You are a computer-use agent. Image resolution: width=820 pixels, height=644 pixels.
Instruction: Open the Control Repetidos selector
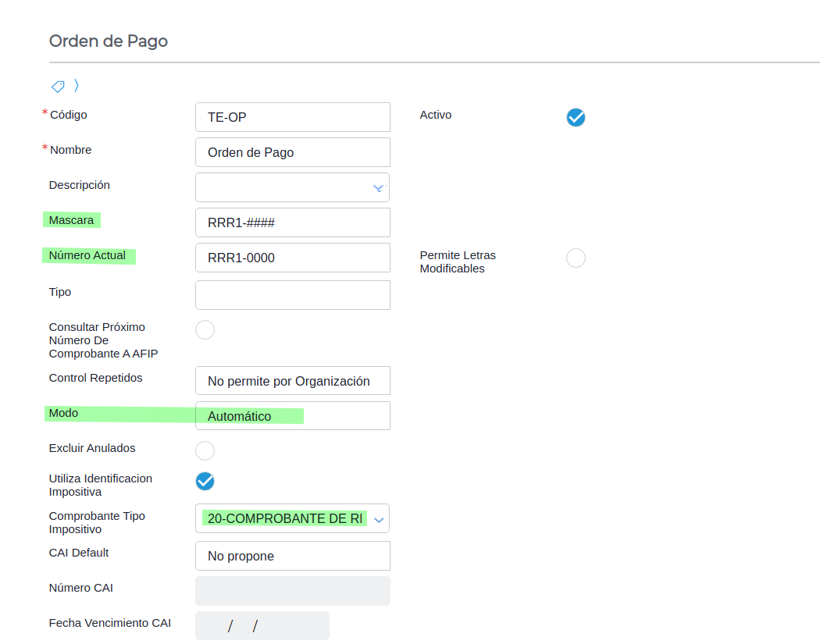click(x=292, y=381)
